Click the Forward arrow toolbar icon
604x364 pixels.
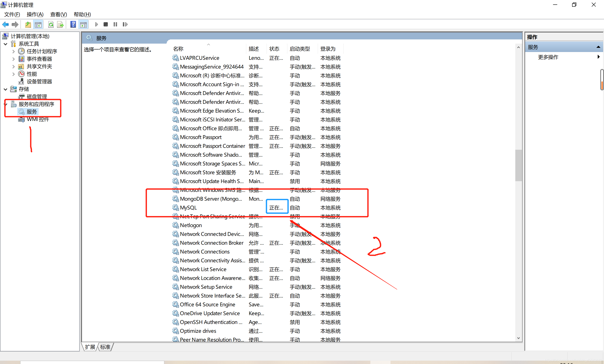coord(15,24)
